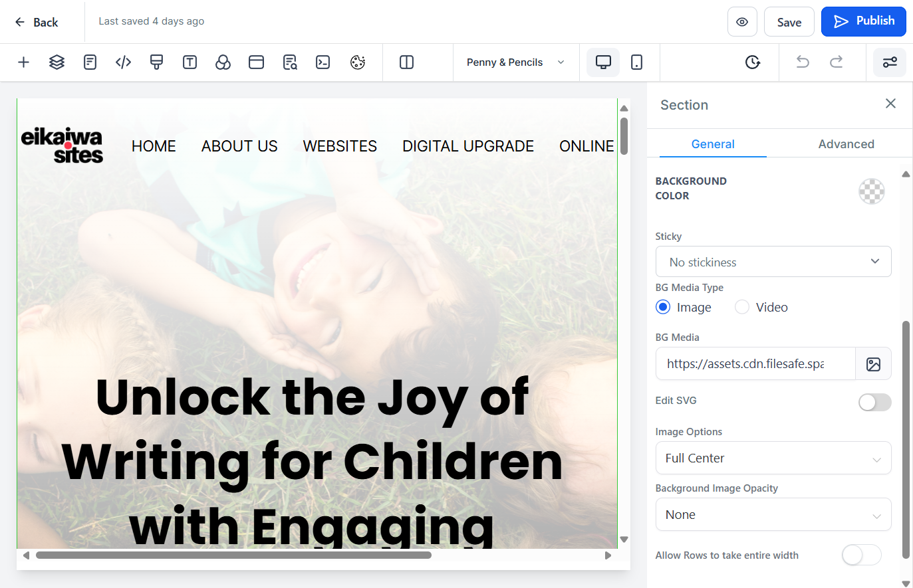Screen dimensions: 913x588
Task: Enable the Edit SVG toggle
Action: tap(874, 402)
